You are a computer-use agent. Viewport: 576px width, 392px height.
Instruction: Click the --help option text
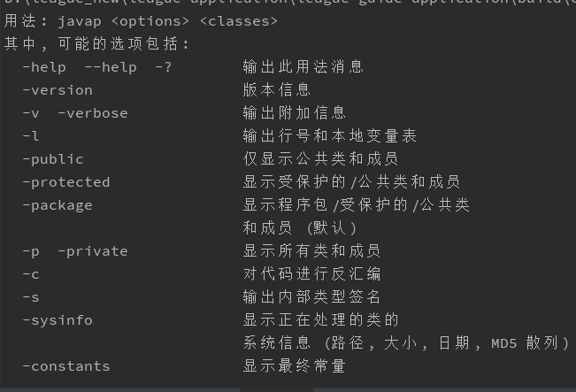[111, 67]
